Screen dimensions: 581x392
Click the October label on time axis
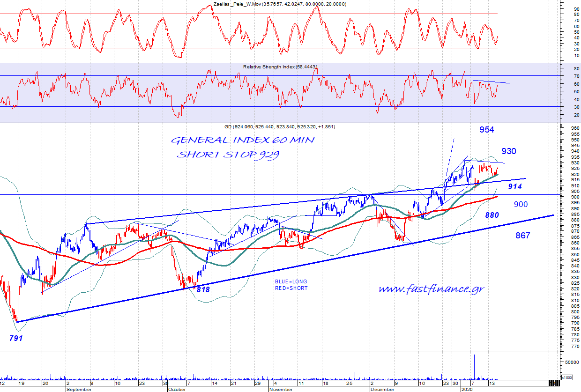[x=177, y=389]
